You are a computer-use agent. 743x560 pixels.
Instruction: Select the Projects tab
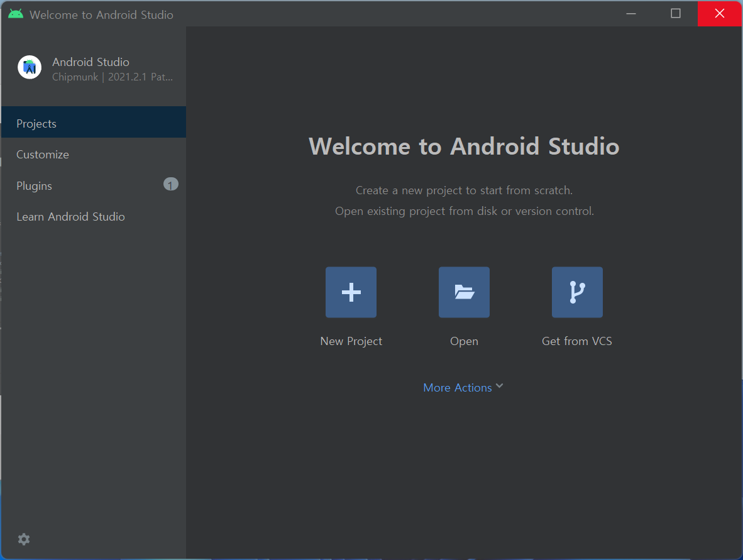pos(94,122)
